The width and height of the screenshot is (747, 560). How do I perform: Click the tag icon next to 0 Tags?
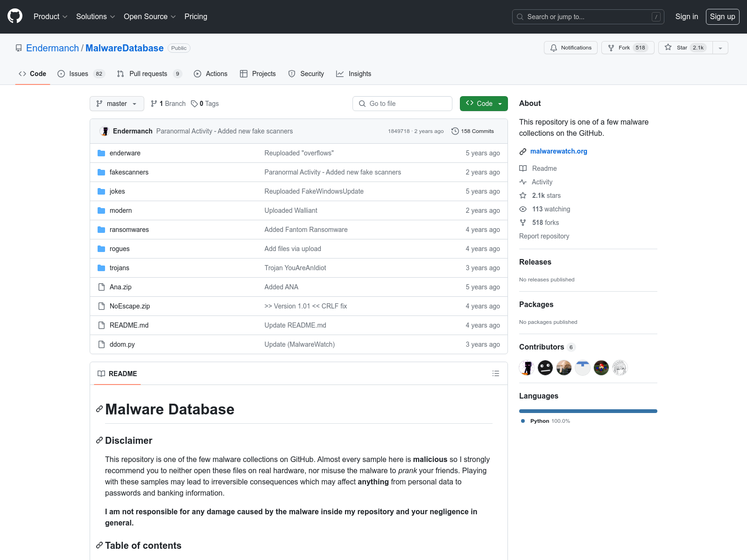194,104
